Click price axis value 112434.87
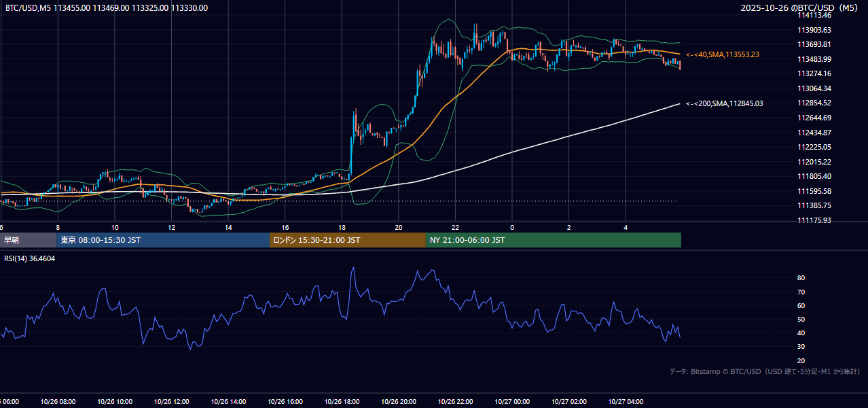Image resolution: width=868 pixels, height=408 pixels. pos(814,133)
